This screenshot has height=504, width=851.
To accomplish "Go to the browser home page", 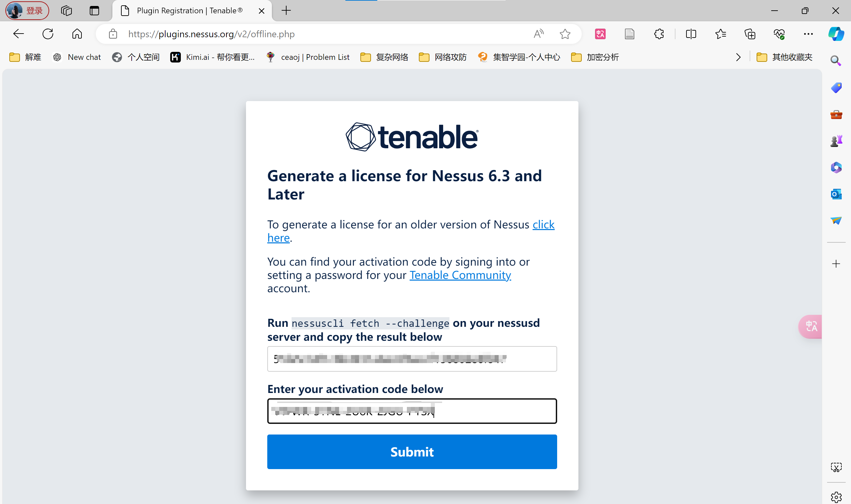I will click(77, 34).
